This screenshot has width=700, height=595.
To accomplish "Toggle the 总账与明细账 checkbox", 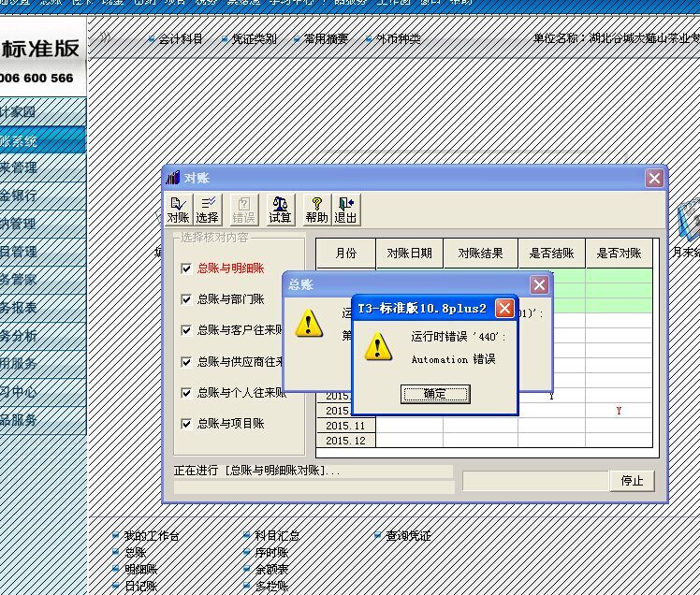I will pyautogui.click(x=186, y=268).
